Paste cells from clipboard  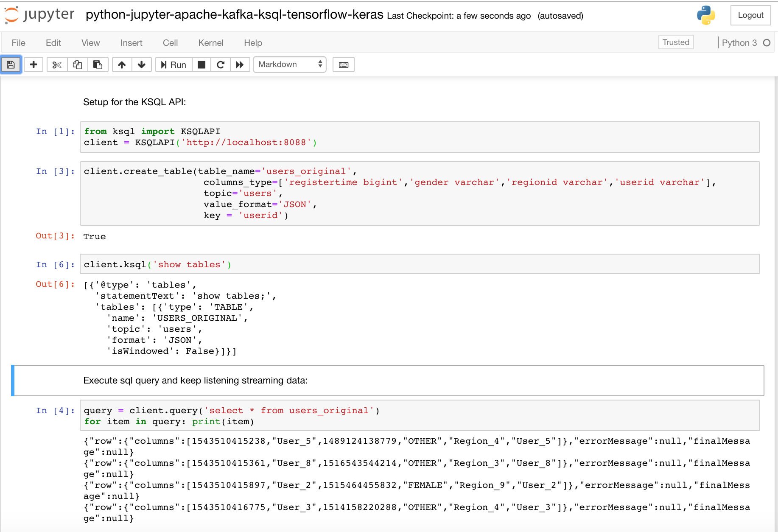pyautogui.click(x=98, y=64)
